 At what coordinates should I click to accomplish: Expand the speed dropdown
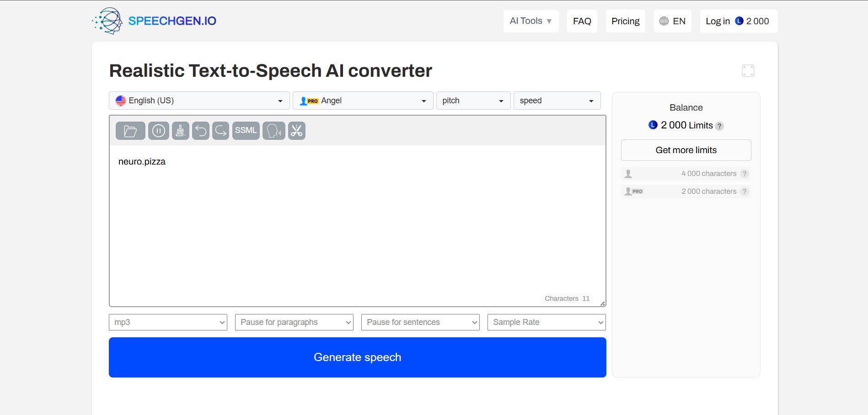coord(557,101)
